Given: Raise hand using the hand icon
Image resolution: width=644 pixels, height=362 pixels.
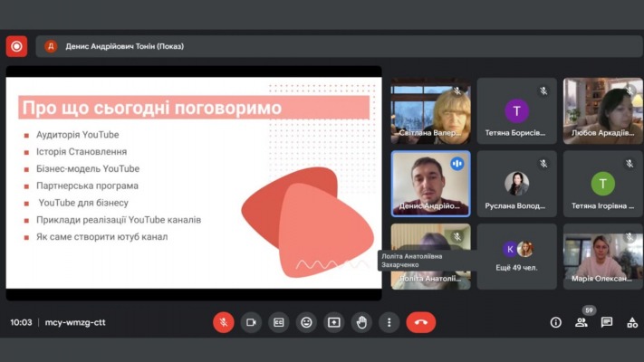Looking at the screenshot, I should 361,322.
